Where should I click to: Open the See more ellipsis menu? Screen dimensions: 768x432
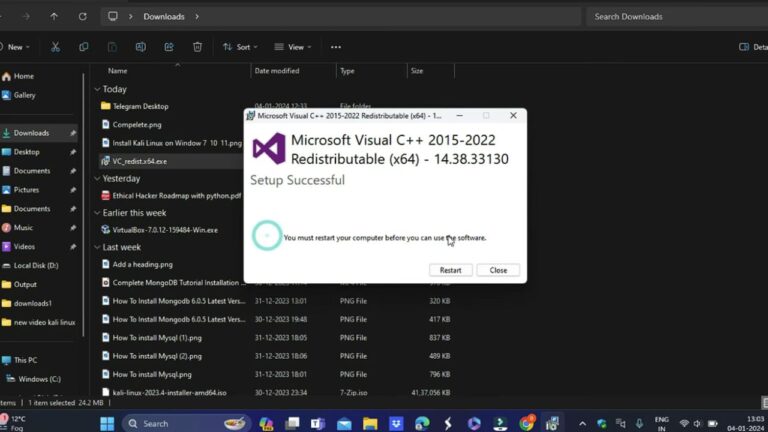tap(336, 47)
